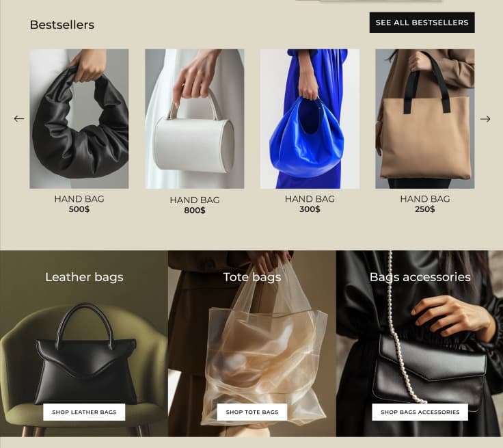Open the Bags accessories category heading
Viewport: 503px width, 448px height.
420,277
